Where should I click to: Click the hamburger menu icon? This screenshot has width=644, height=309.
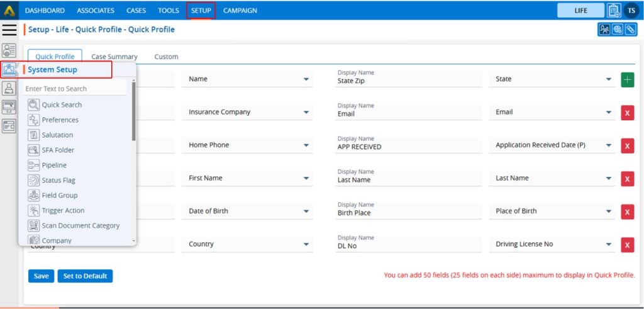pos(9,30)
